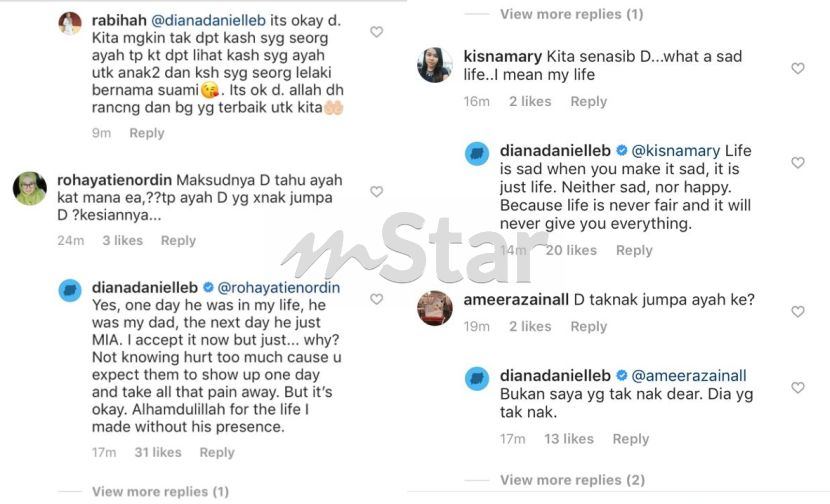
Task: Like dianadanielleb's reply to ameerazainall
Action: click(798, 388)
